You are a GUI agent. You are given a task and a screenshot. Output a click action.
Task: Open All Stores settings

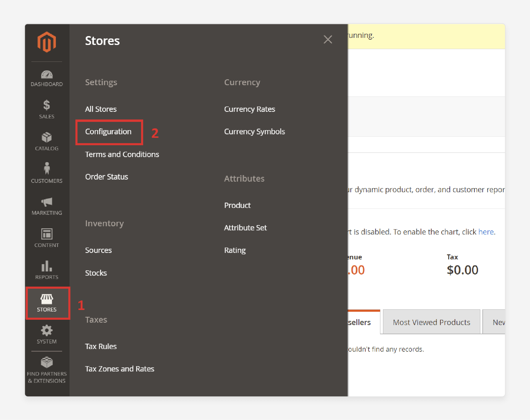pos(101,109)
